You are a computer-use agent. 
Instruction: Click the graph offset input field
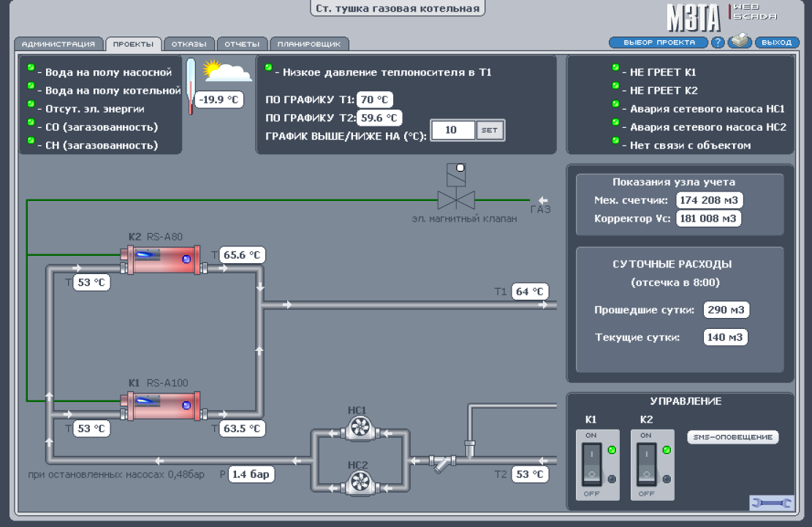(452, 130)
